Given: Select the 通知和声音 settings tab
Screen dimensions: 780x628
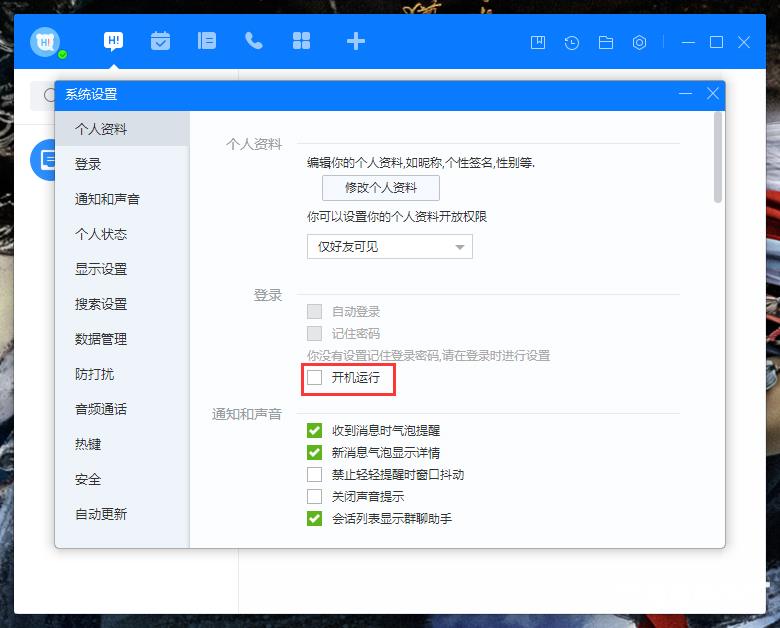Looking at the screenshot, I should pos(122,199).
